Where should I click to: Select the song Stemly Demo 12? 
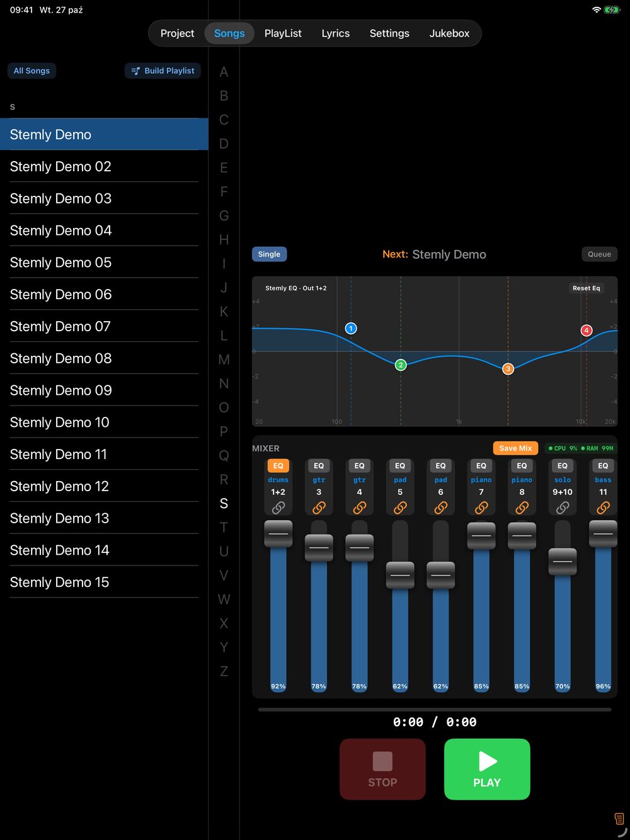104,486
